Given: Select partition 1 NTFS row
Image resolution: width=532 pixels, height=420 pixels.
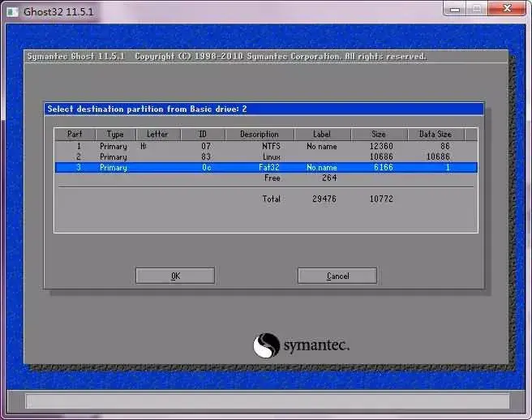Looking at the screenshot, I should 266,146.
